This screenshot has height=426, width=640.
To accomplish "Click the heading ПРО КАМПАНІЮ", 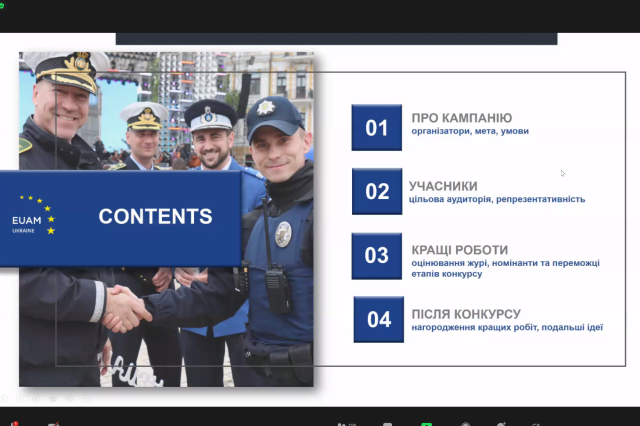I will pos(462,118).
